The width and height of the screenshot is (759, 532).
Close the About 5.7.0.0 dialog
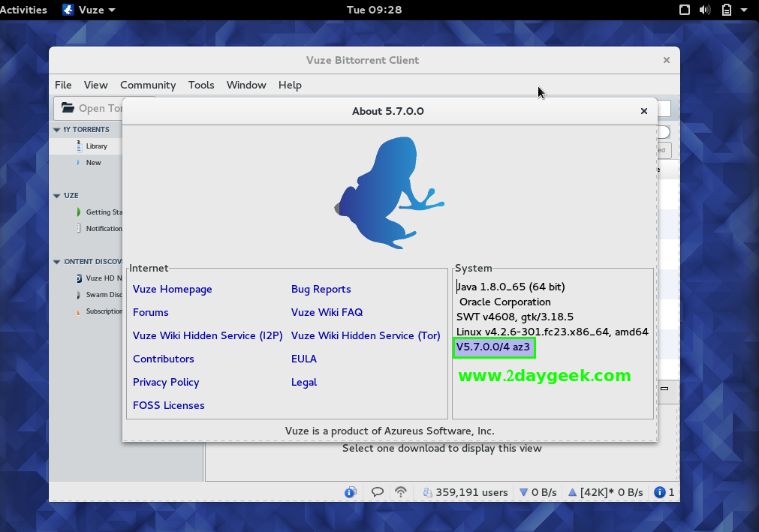[644, 111]
